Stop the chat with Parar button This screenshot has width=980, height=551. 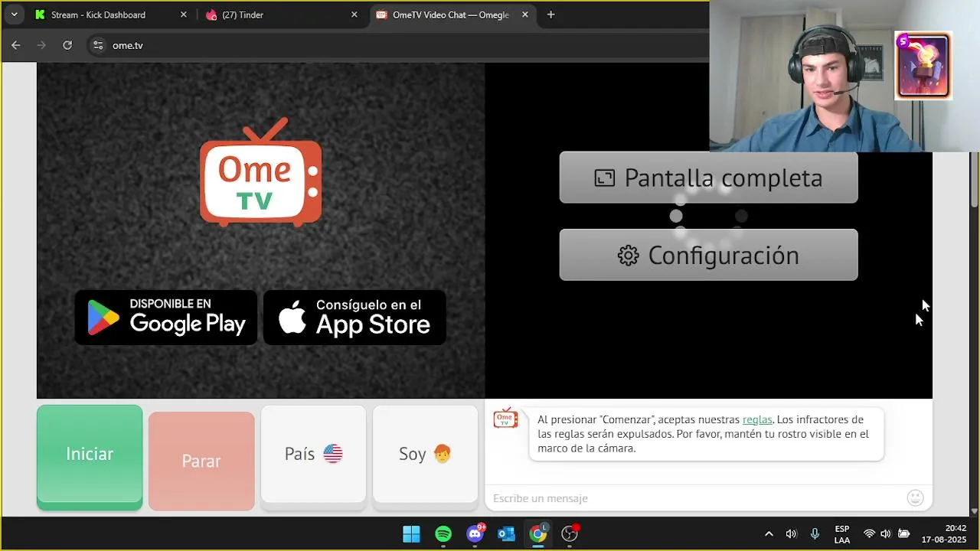(201, 461)
